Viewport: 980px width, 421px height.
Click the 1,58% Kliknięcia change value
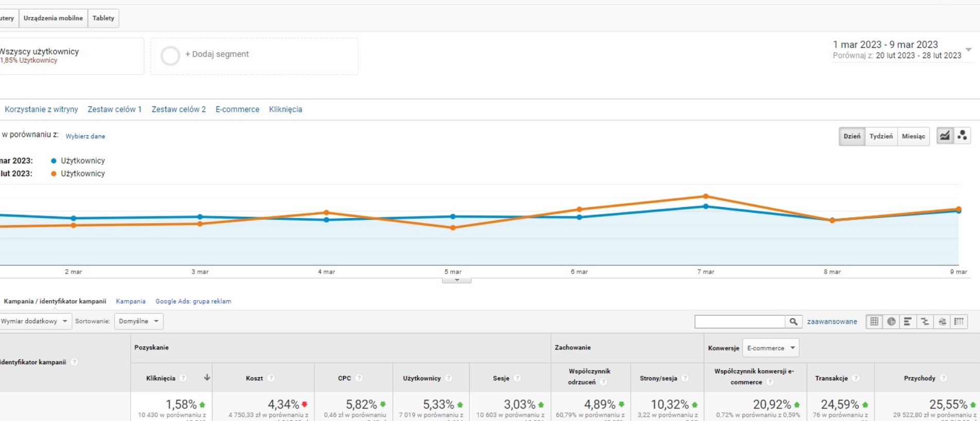tap(181, 405)
